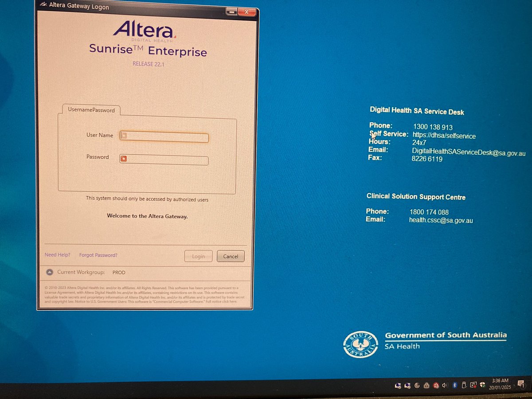The image size is (532, 399).
Task: Click the swirl icon in the system tray
Action: (x=417, y=385)
